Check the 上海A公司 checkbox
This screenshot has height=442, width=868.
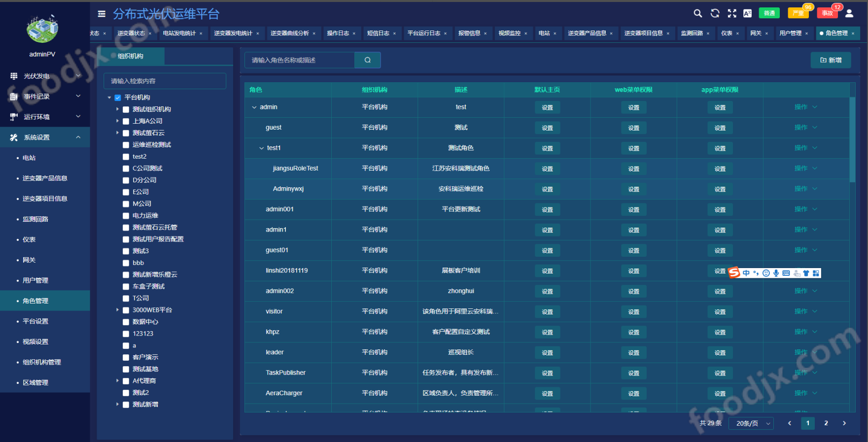(x=126, y=121)
